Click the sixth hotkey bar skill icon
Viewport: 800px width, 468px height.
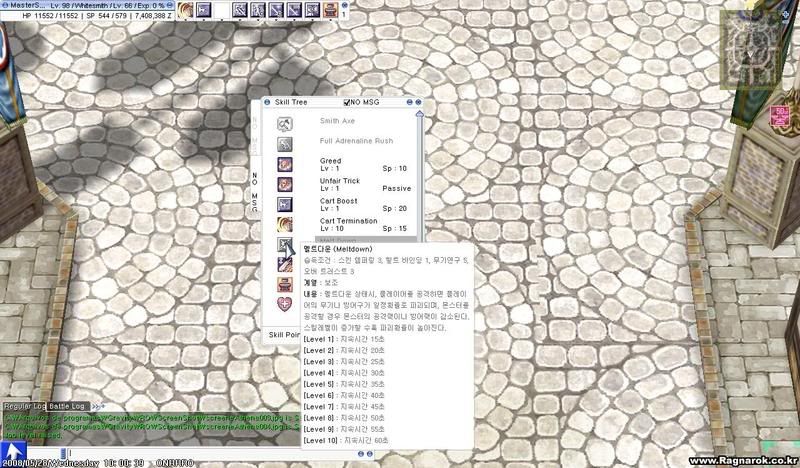pos(277,9)
